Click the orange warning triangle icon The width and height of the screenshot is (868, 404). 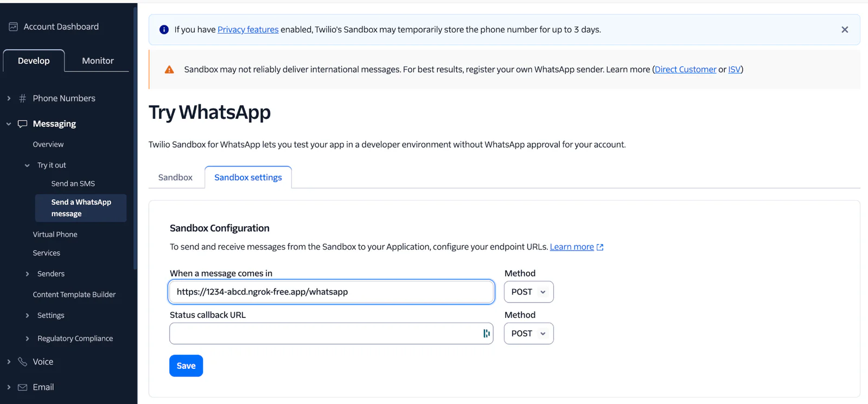169,69
